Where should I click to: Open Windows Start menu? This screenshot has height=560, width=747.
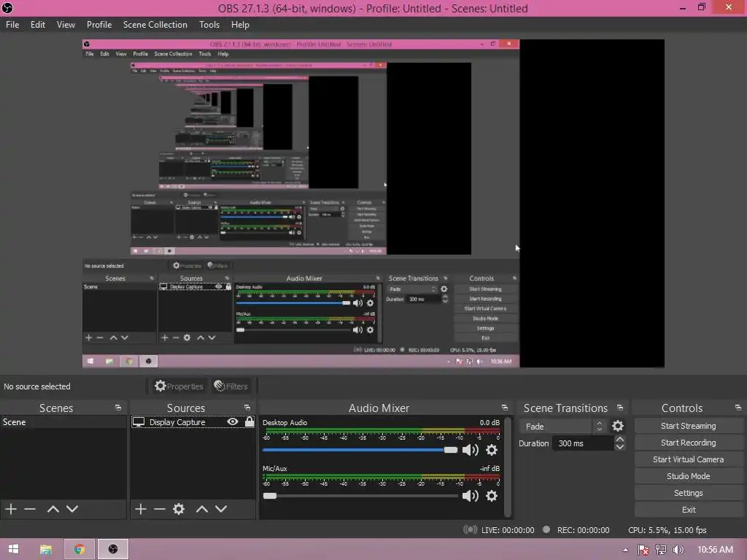coord(13,549)
